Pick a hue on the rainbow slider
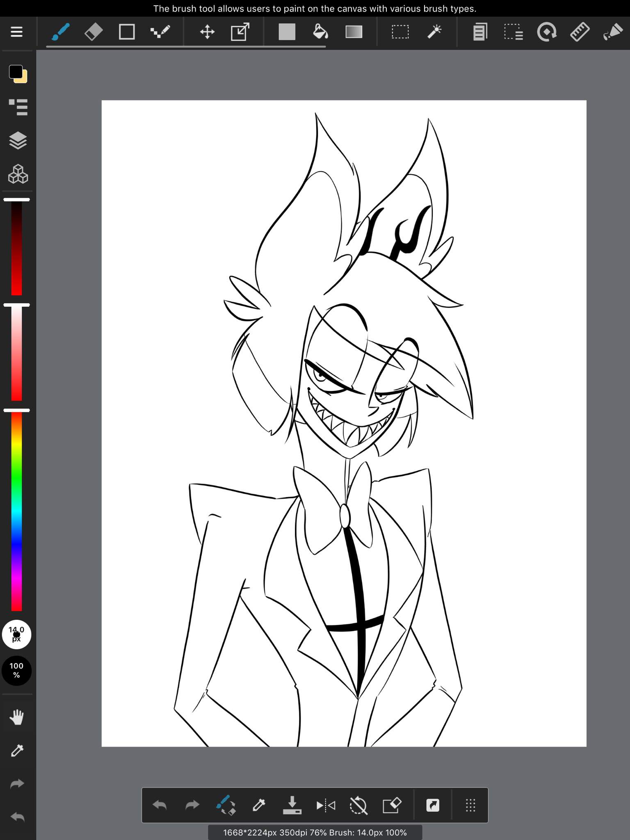Viewport: 630px width, 840px height. (x=16, y=511)
